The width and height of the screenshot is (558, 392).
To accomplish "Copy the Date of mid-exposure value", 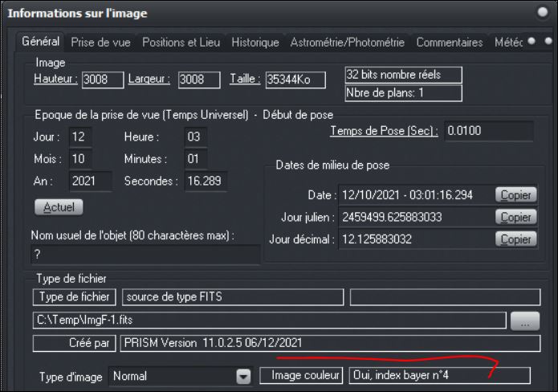I will (x=515, y=194).
